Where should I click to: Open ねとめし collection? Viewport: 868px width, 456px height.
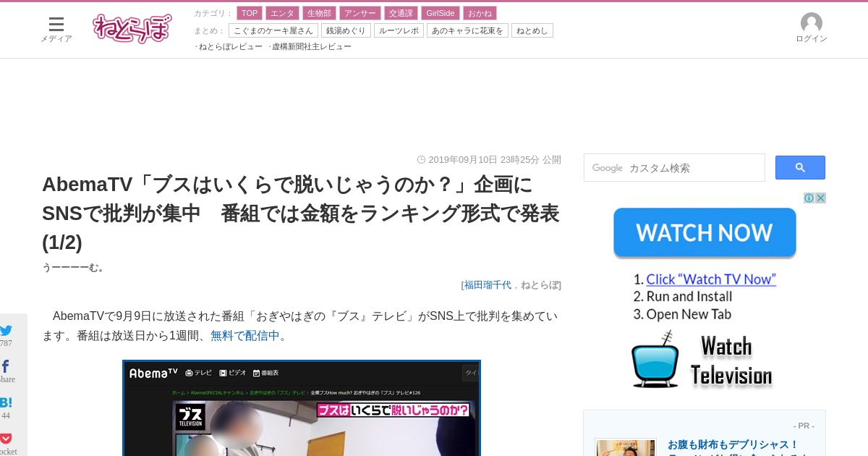(532, 30)
